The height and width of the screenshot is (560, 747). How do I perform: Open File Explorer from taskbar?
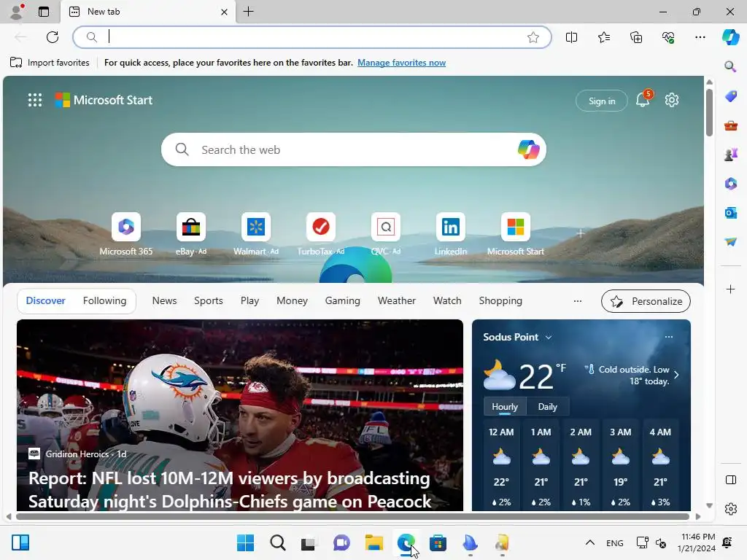pyautogui.click(x=374, y=542)
